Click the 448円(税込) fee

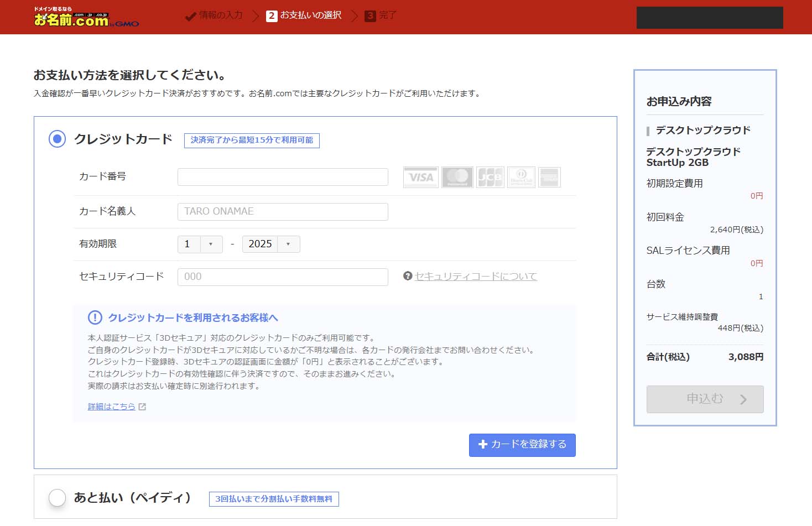[740, 328]
